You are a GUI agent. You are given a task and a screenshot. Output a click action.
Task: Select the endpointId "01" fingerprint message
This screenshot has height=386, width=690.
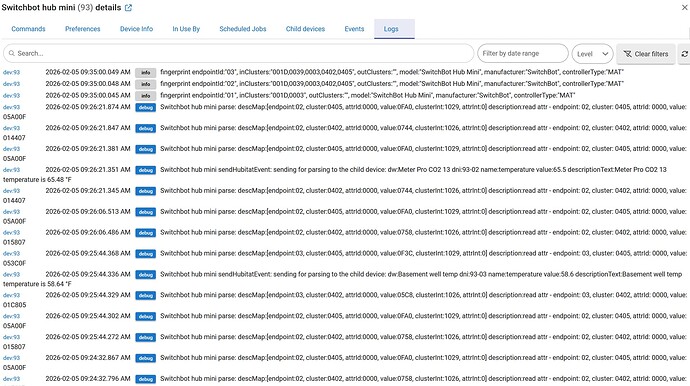point(367,95)
